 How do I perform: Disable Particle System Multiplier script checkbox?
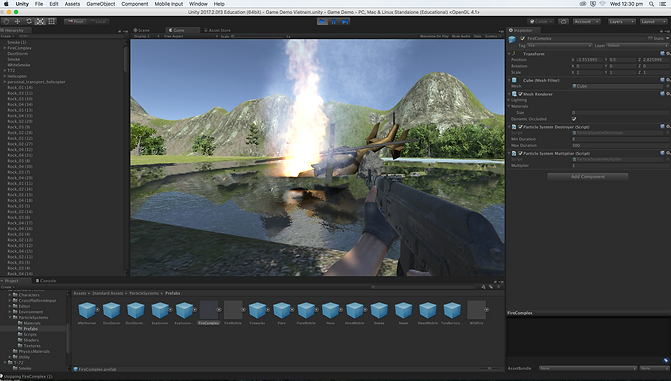521,153
